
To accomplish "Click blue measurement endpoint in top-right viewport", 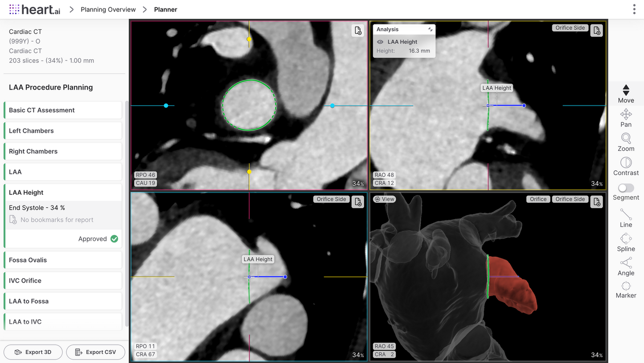I will [x=524, y=106].
